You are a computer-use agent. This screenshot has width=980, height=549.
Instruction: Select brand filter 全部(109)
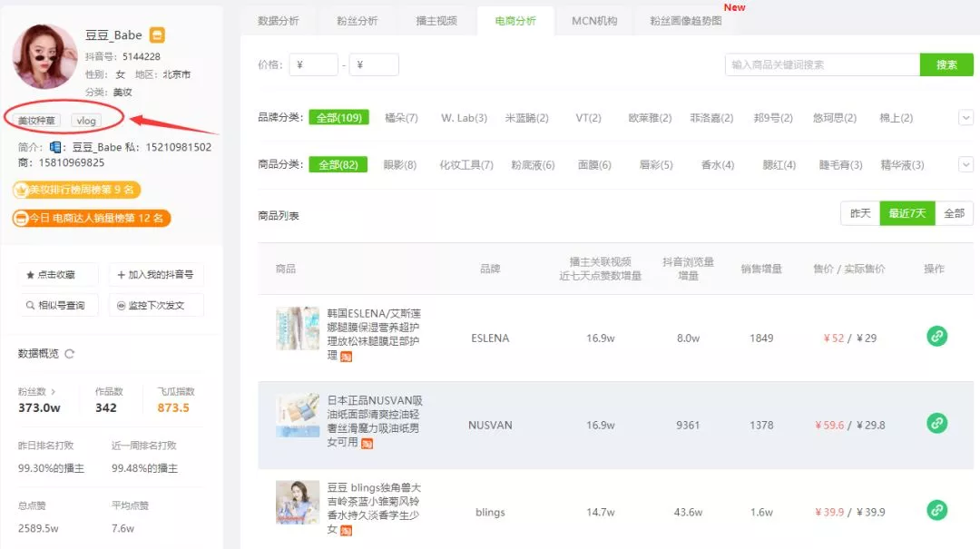click(x=338, y=118)
